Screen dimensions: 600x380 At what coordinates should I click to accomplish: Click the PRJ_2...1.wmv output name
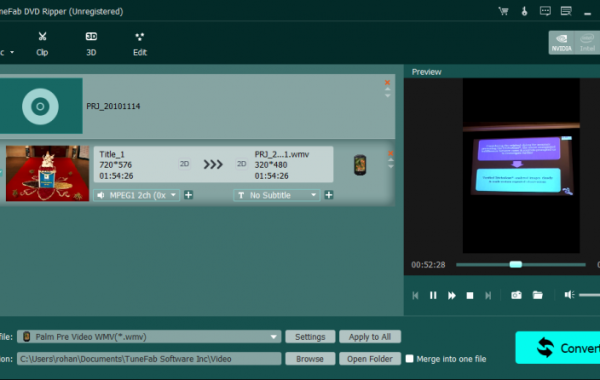[x=282, y=154]
